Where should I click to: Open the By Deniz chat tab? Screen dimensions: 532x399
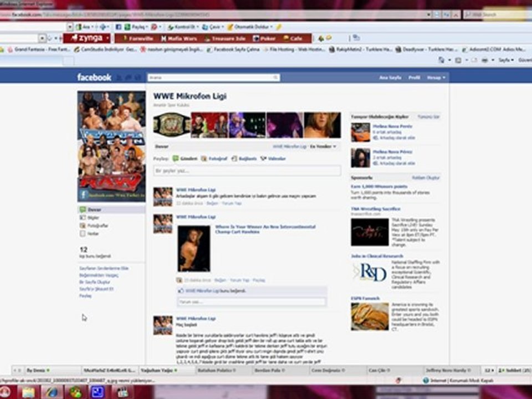pyautogui.click(x=38, y=370)
